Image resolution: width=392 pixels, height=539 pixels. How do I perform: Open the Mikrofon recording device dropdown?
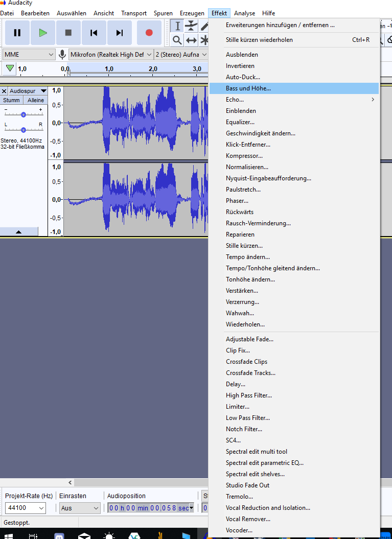pyautogui.click(x=111, y=55)
